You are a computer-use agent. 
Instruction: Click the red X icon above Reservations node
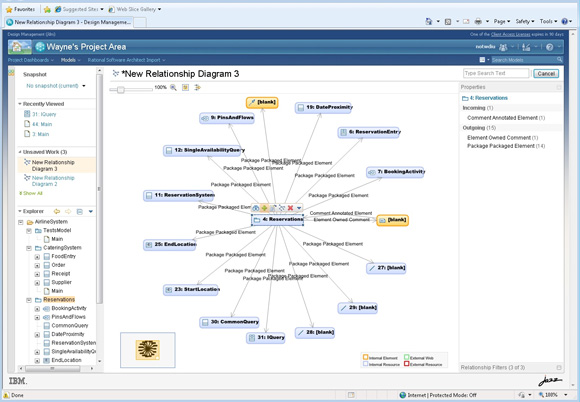(x=290, y=208)
